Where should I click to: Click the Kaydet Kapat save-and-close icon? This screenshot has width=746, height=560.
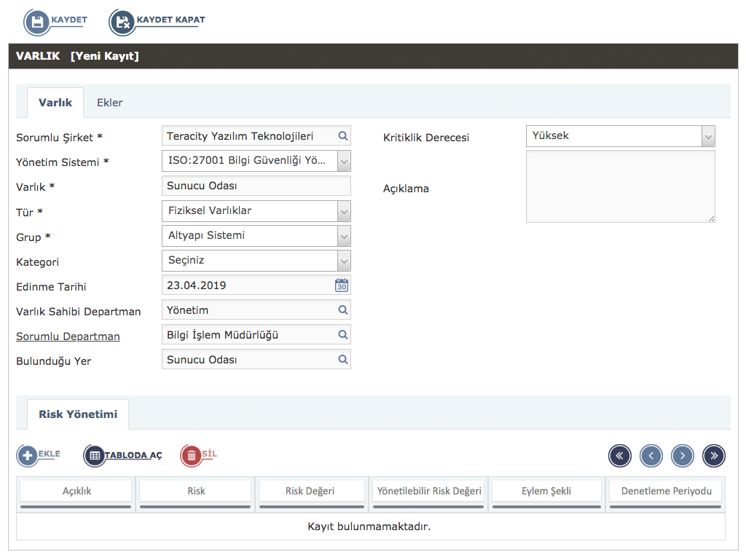coord(122,22)
